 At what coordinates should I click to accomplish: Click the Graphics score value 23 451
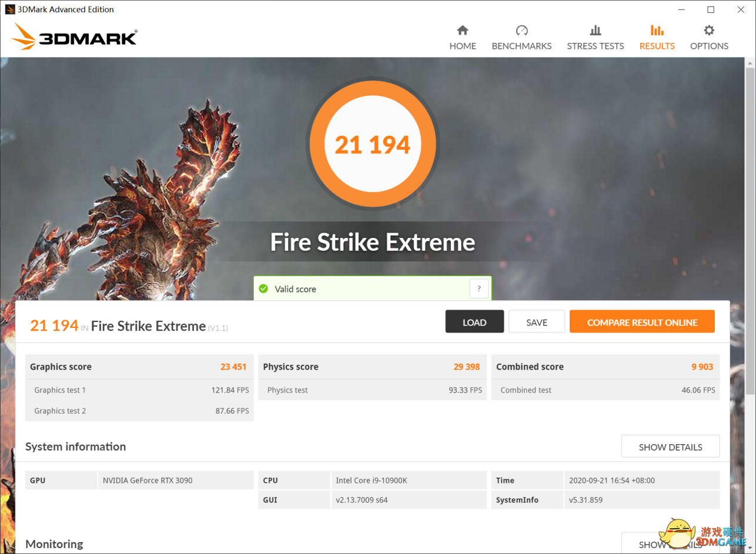coord(233,367)
